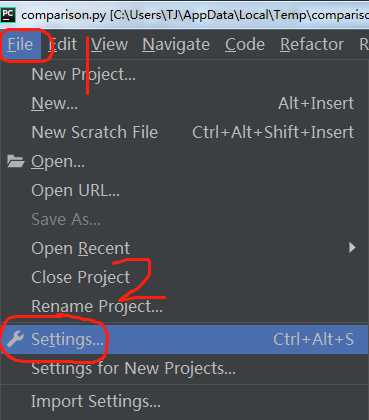Click the greyed-out Save As... entry
Screen dimensions: 369x420
point(184,219)
